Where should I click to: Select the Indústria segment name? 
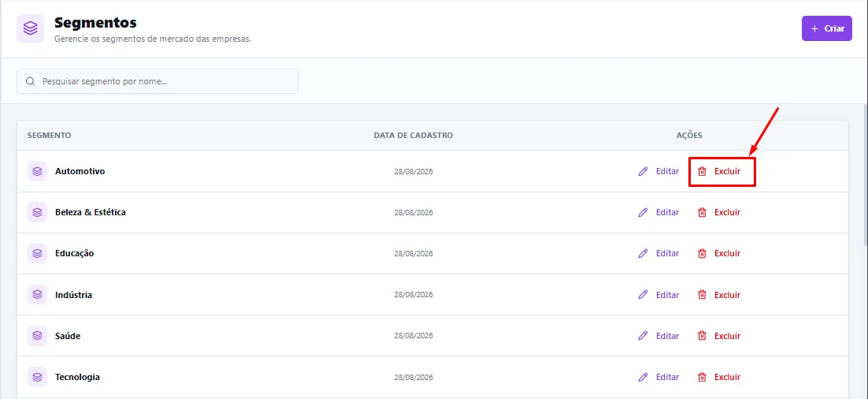tap(73, 295)
